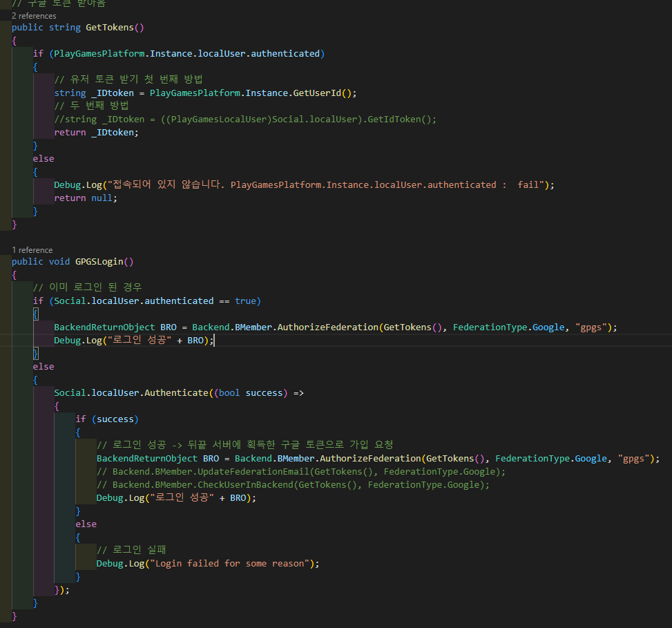Click the 'bool' keyword in the lambda parameters
The image size is (672, 628).
click(229, 392)
